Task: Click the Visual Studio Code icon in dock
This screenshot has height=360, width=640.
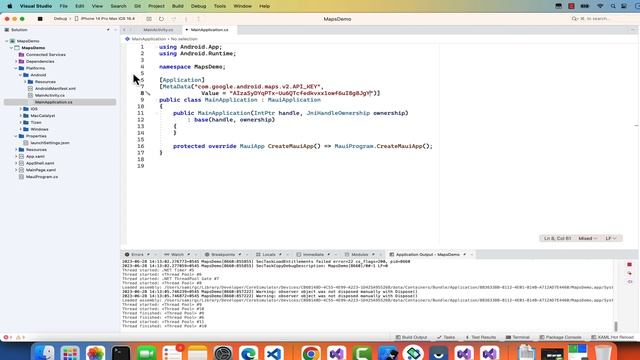Action: 274,353
